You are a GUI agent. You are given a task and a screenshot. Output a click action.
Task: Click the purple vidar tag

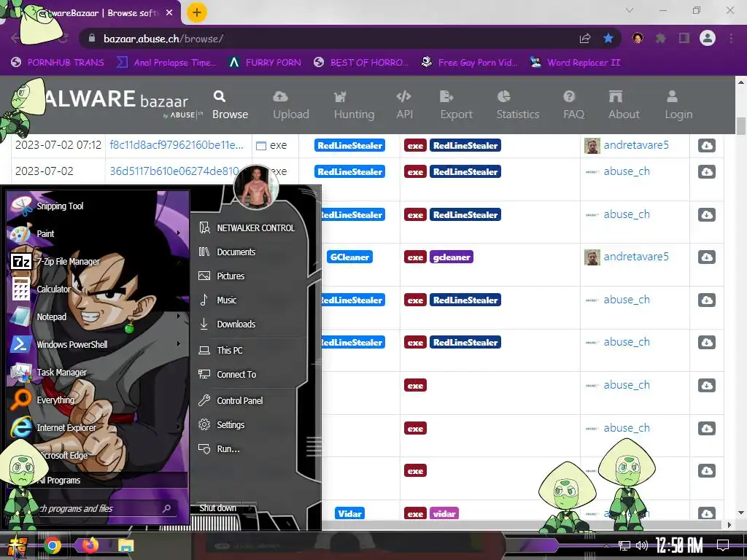(x=444, y=513)
